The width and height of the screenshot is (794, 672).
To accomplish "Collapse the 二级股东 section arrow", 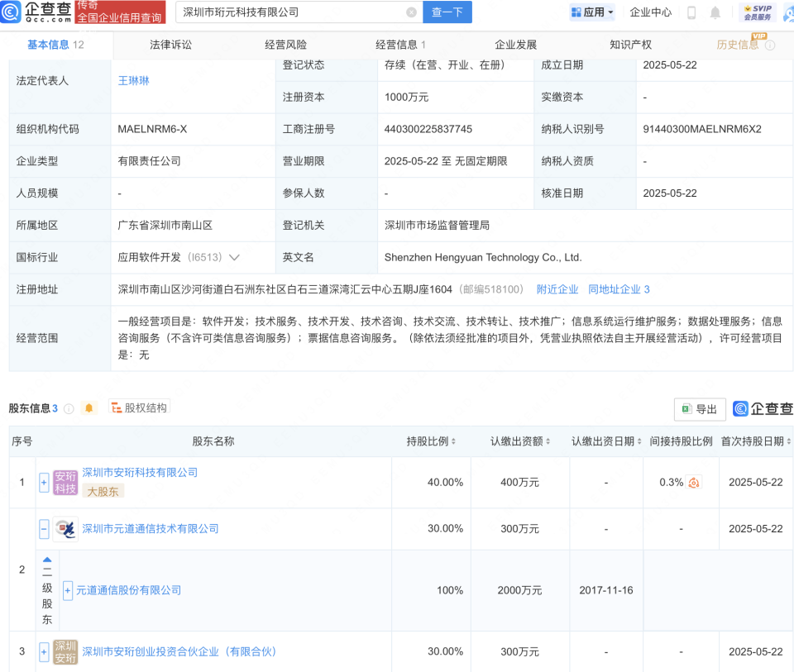I will coord(47,560).
